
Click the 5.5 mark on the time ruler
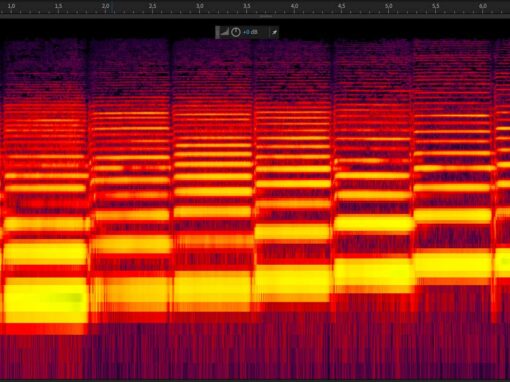[x=435, y=6]
